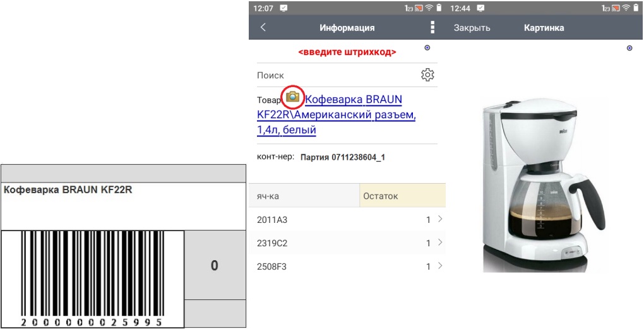The width and height of the screenshot is (644, 329).
Task: Tap the battery icon in the 12:44 status bar
Action: click(636, 8)
